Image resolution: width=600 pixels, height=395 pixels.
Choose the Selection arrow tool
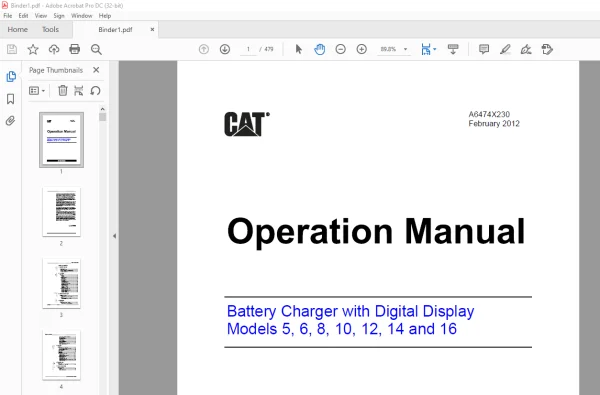(299, 49)
